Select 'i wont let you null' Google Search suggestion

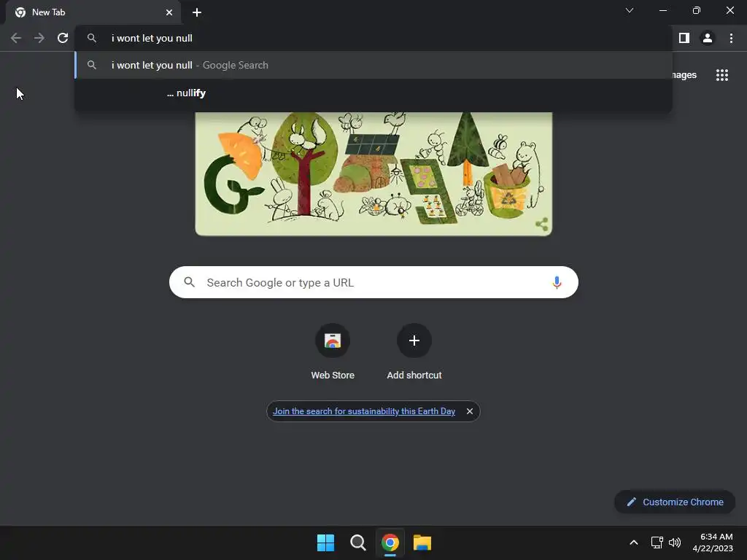373,65
